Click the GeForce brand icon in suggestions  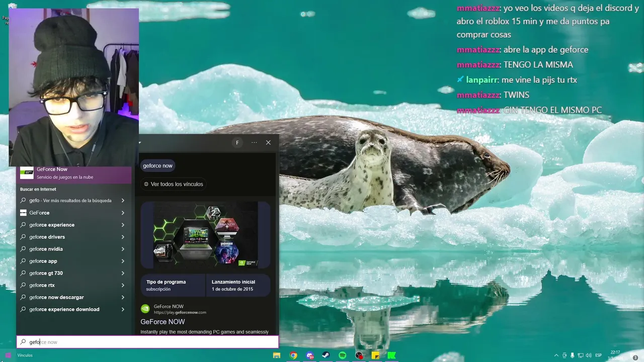[23, 213]
